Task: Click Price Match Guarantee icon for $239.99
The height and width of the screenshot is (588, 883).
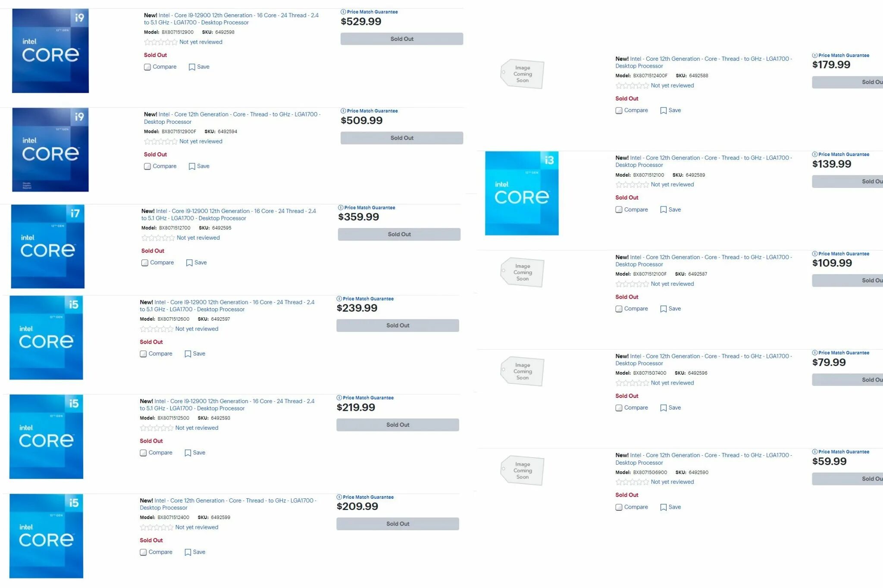Action: 338,298
